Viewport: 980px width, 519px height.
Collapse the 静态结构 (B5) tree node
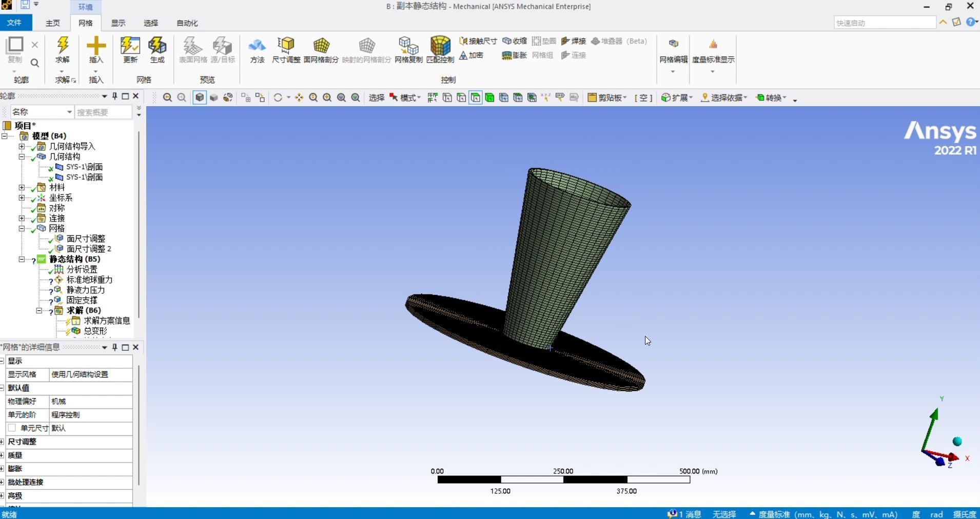coord(22,259)
